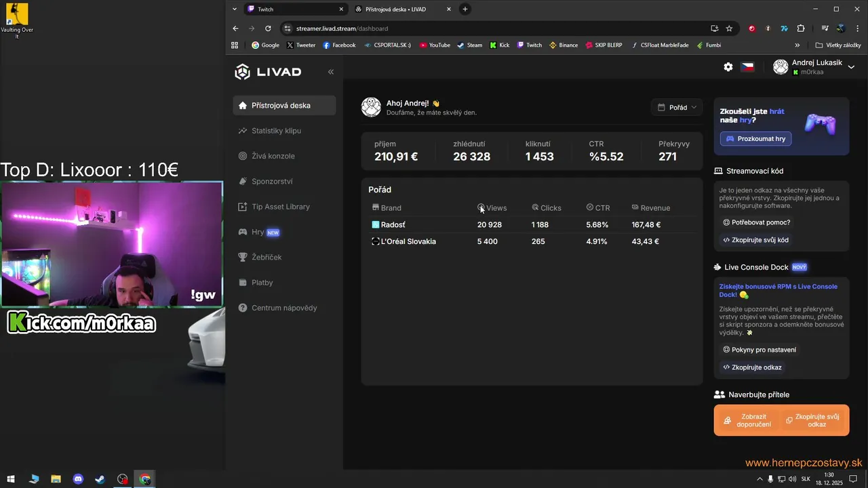Open Vaulting Over It desktop shortcut
The image size is (868, 488).
[17, 20]
